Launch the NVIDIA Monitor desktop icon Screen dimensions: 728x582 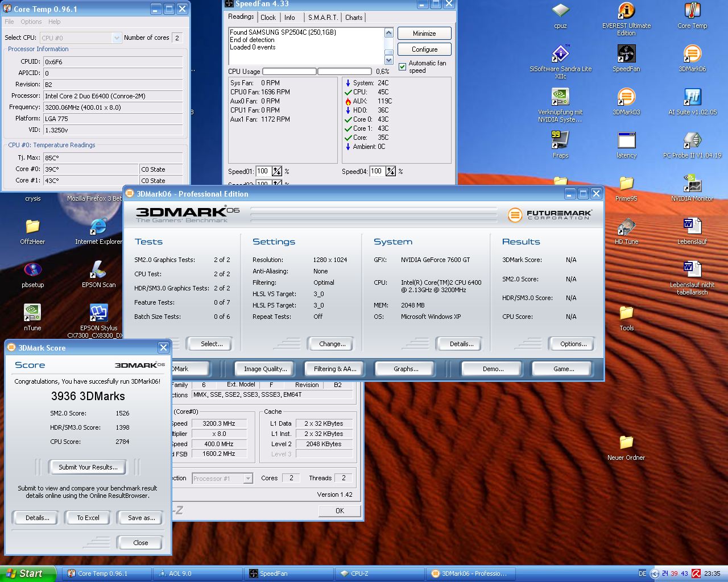(692, 188)
